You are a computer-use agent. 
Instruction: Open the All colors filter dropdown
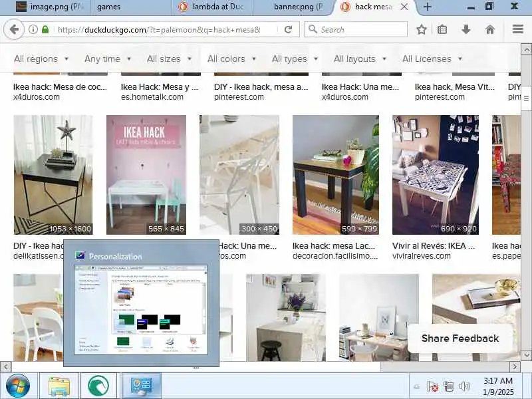pos(231,59)
